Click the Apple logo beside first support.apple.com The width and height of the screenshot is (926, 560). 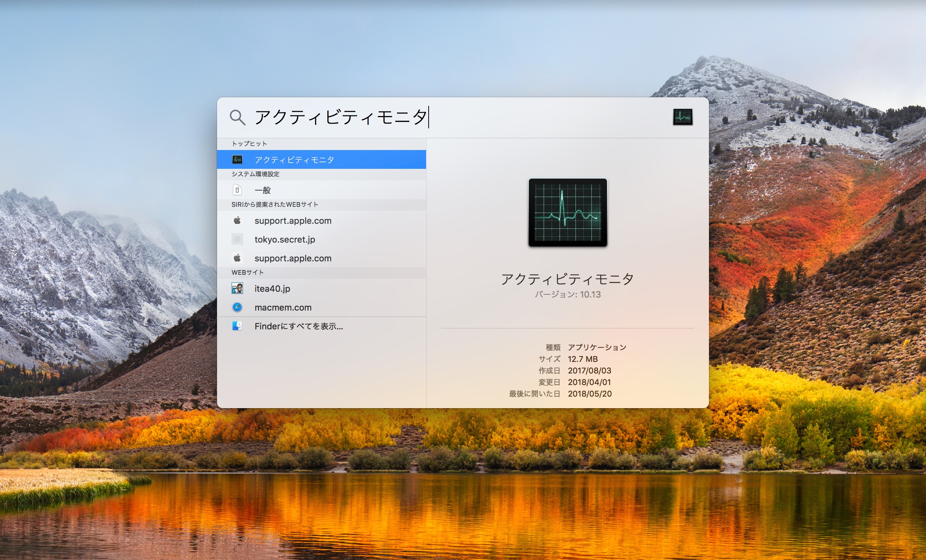(237, 220)
